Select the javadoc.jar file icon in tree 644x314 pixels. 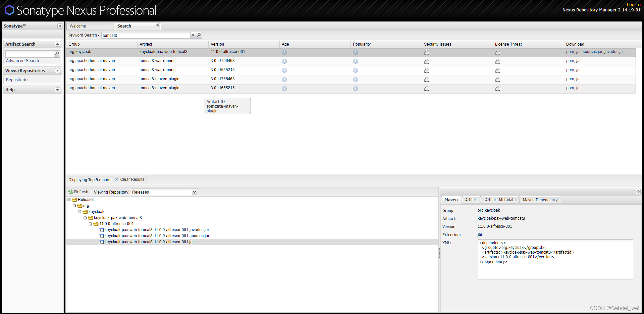(101, 230)
